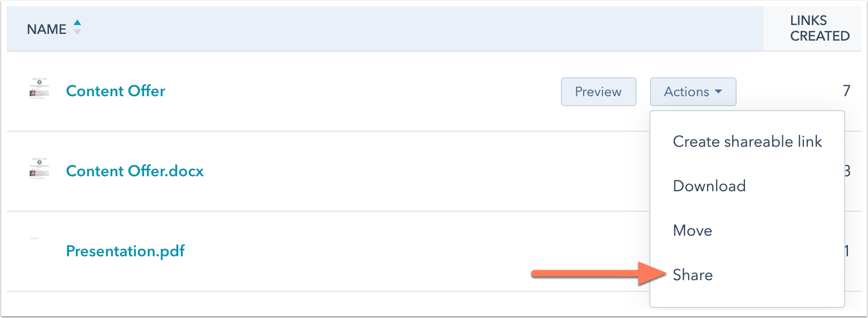
Task: Click the Preview button for Content Offer
Action: (598, 92)
